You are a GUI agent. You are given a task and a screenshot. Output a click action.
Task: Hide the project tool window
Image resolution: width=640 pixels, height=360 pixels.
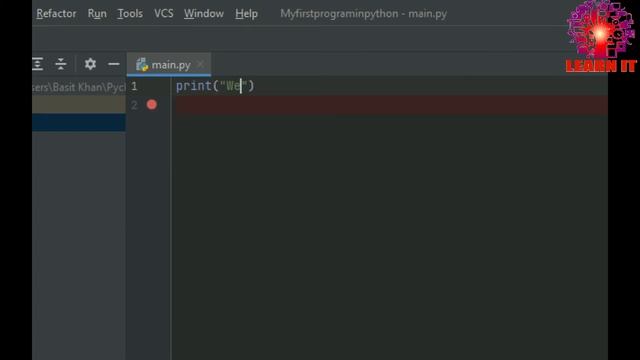click(114, 64)
